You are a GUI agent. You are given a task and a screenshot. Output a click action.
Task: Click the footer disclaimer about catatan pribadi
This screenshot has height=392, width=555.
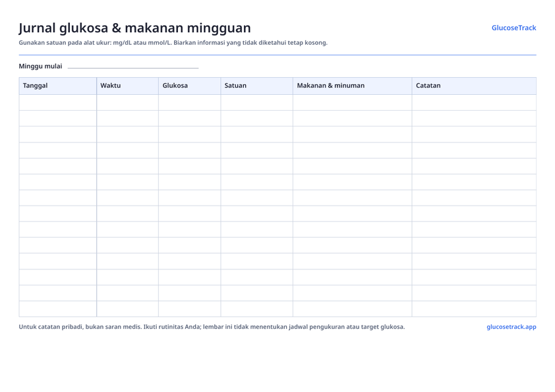212,327
